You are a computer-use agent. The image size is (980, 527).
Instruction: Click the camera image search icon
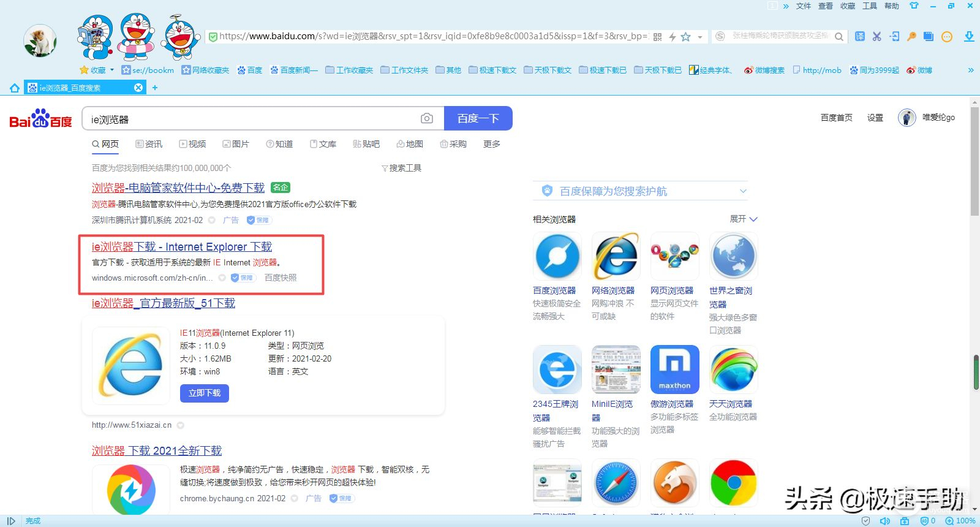pyautogui.click(x=427, y=118)
